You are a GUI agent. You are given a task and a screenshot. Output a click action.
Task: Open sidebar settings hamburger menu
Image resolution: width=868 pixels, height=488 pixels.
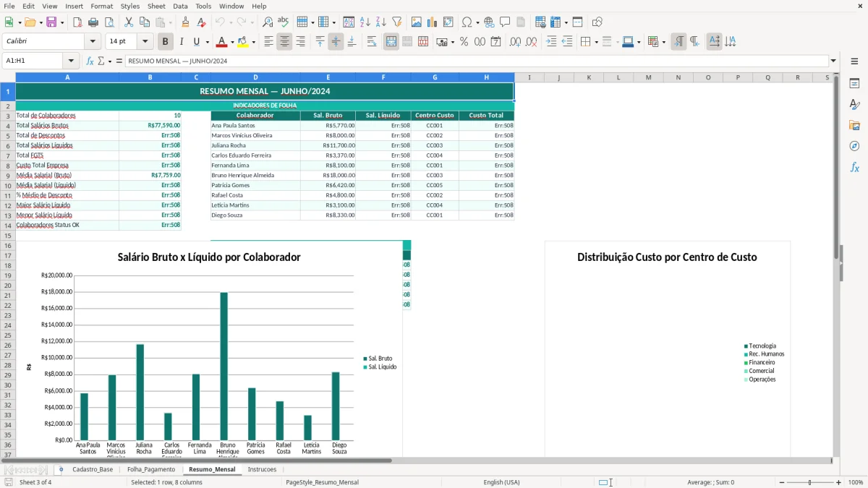click(x=854, y=61)
